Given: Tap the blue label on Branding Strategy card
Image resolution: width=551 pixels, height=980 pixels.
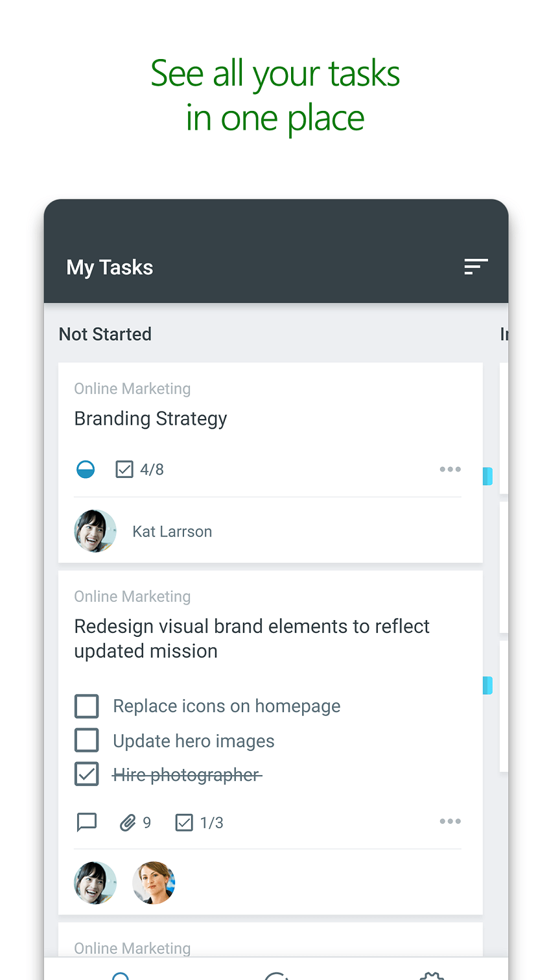Looking at the screenshot, I should [x=487, y=476].
